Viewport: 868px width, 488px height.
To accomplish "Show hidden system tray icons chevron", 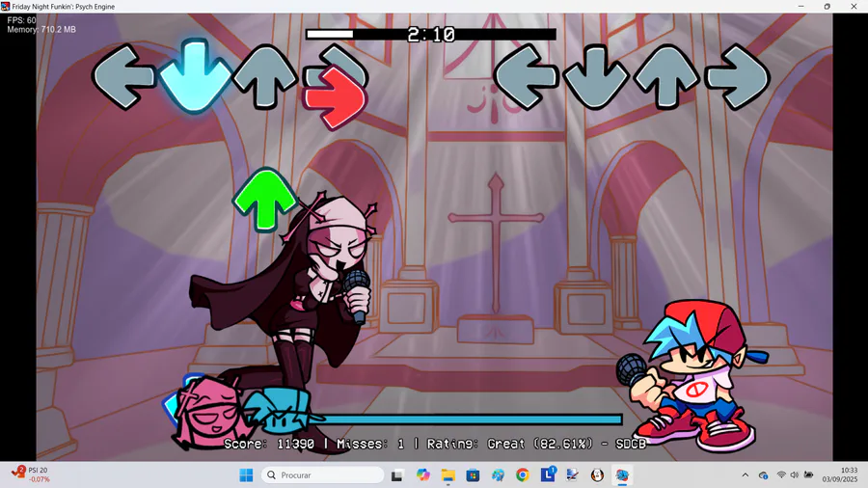I will click(746, 474).
